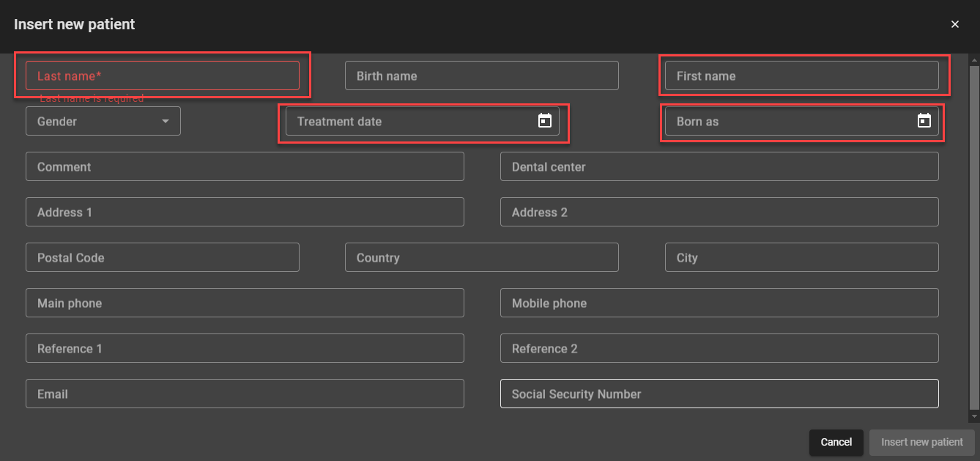Click the Cancel button

[836, 442]
